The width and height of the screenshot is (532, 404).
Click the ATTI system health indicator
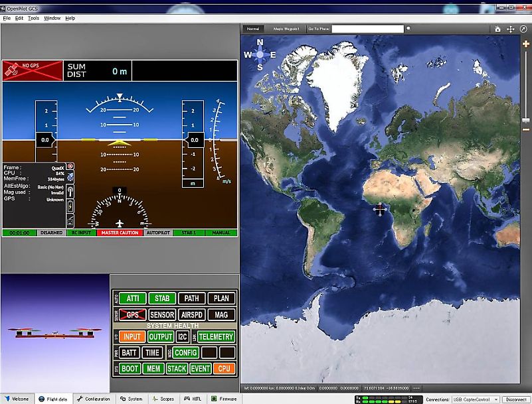coord(133,299)
